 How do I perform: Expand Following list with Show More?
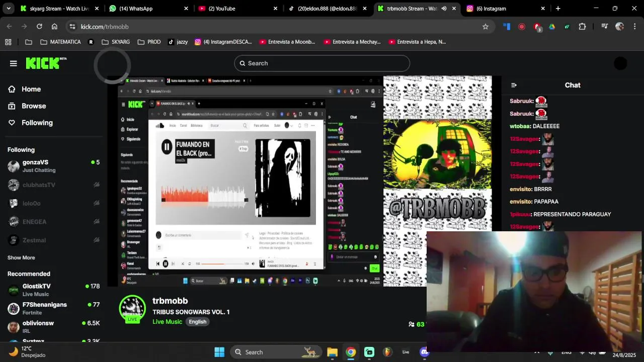(x=21, y=257)
